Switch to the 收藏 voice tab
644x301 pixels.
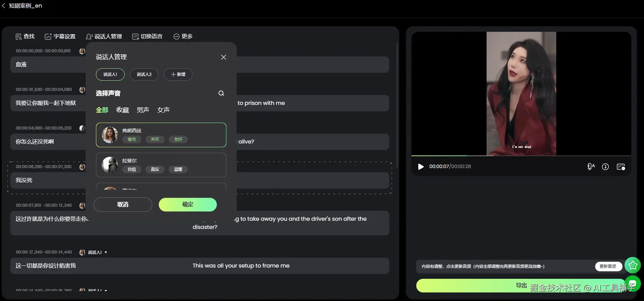(x=123, y=110)
